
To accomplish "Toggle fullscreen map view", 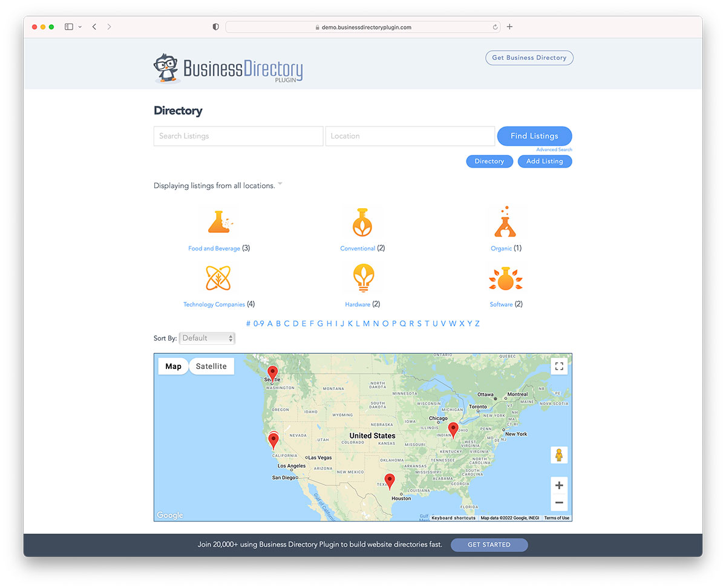I will tap(559, 366).
